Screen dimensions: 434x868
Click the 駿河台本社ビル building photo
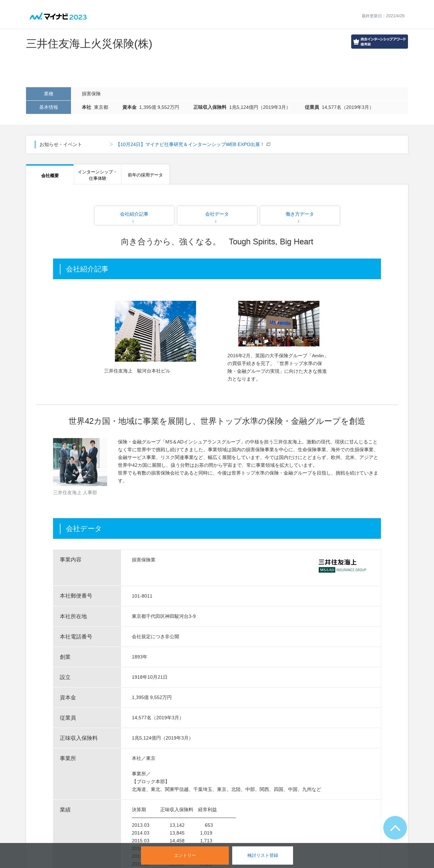(x=155, y=331)
